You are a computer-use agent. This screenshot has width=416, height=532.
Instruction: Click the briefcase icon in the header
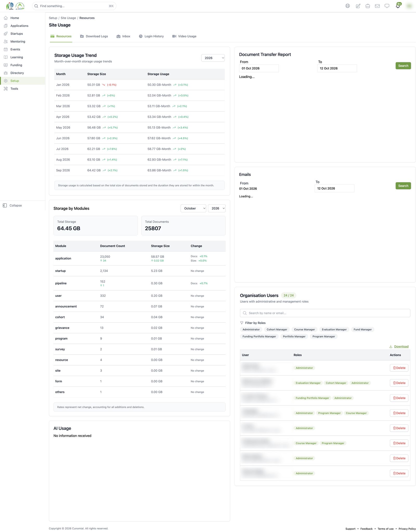coord(368,6)
